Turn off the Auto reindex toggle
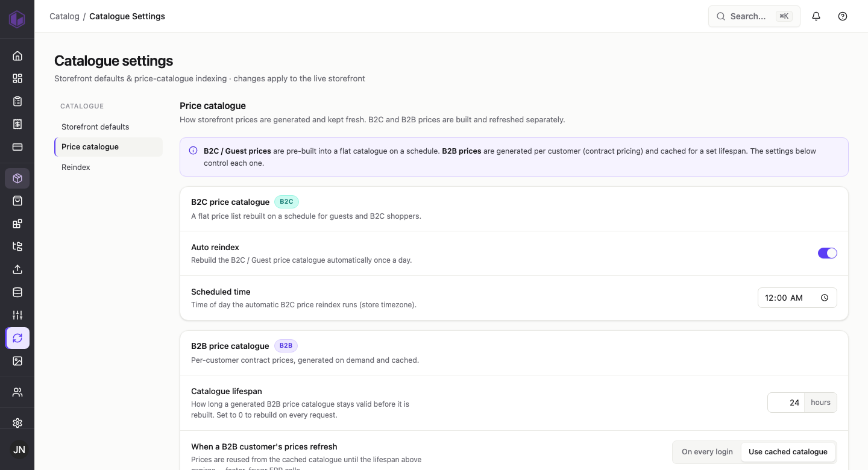This screenshot has width=868, height=470. pos(827,253)
